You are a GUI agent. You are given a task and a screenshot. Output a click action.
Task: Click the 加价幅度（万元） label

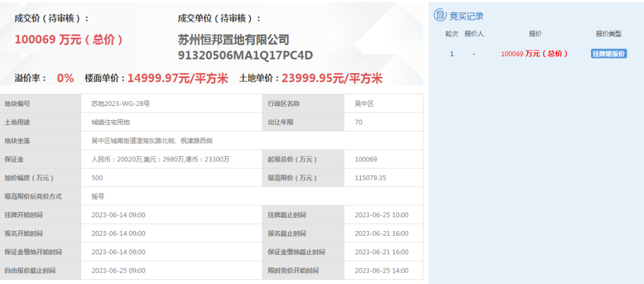[x=29, y=178]
